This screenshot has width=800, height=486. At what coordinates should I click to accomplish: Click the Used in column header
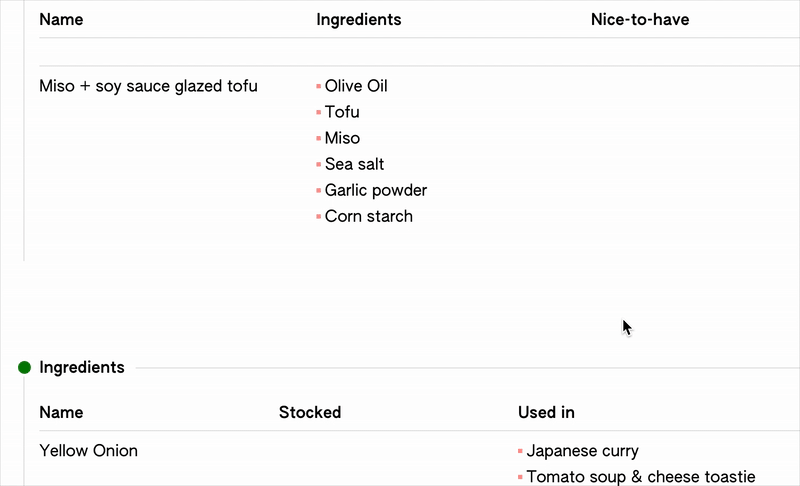[546, 412]
